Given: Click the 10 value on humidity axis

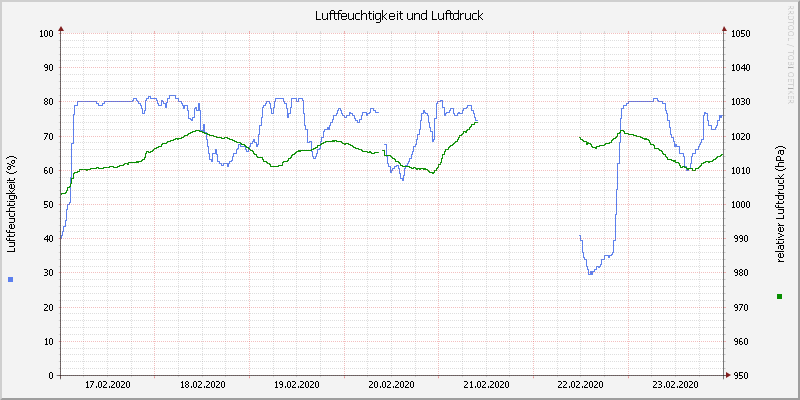Looking at the screenshot, I should pos(48,341).
